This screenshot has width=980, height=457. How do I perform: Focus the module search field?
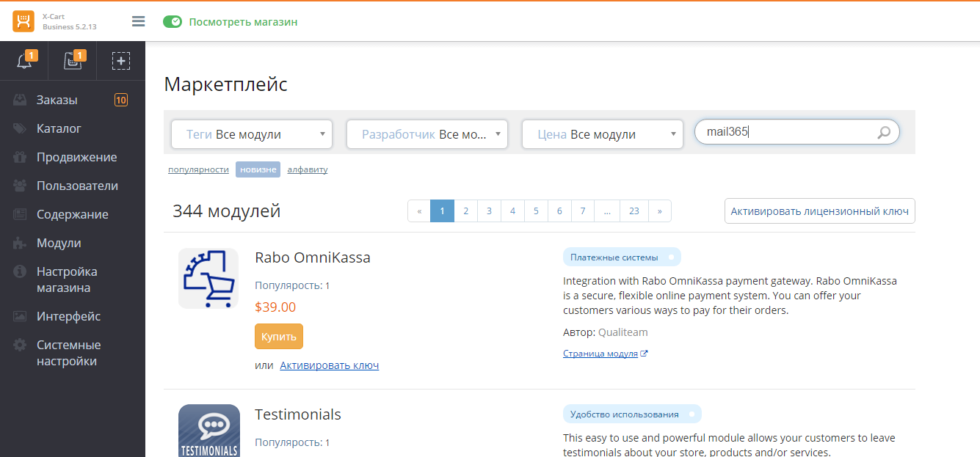click(797, 132)
